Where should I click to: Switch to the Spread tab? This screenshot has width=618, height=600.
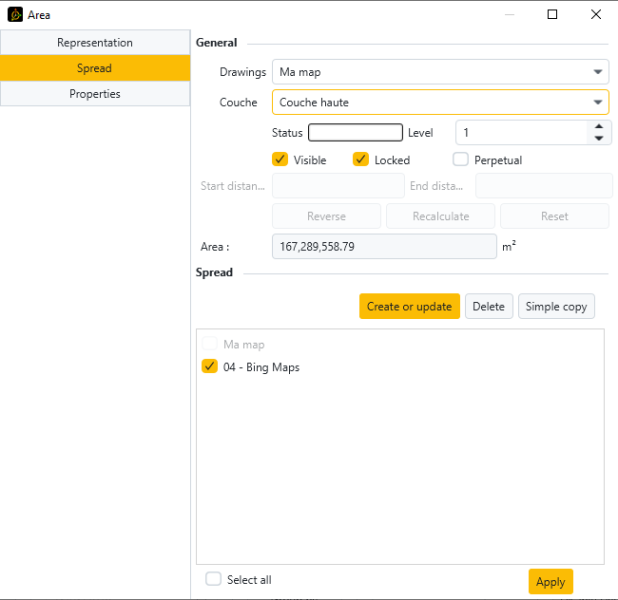pos(95,68)
